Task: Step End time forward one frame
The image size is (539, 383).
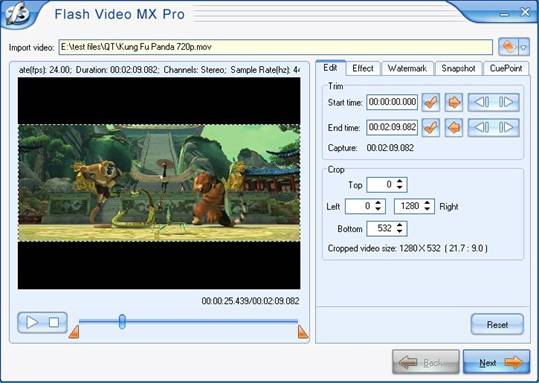Action: coord(506,128)
